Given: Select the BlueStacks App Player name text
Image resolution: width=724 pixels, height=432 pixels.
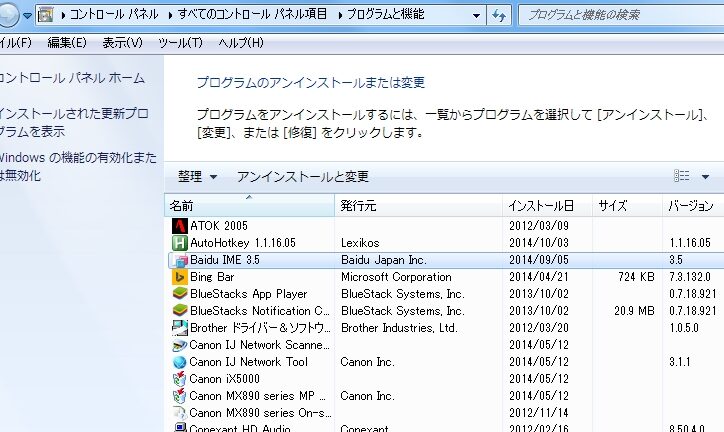Looking at the screenshot, I should (x=248, y=294).
